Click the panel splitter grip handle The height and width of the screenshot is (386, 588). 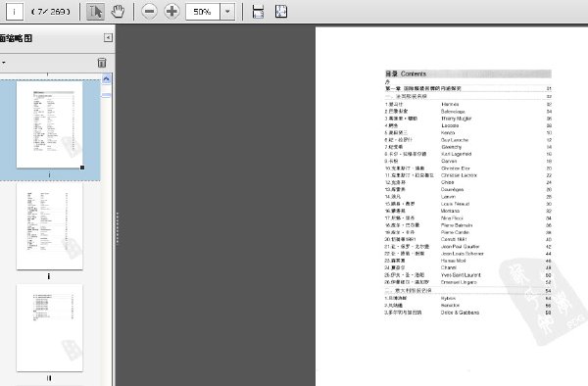118,228
